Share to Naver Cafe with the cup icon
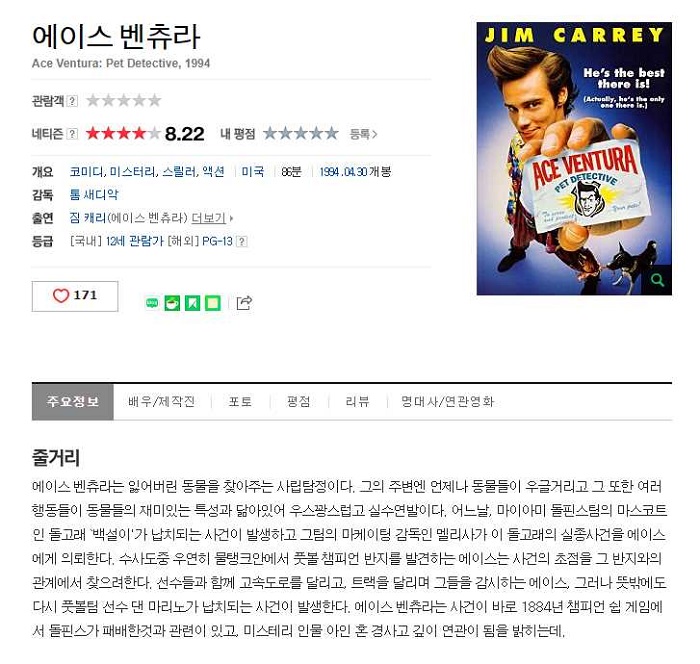This screenshot has width=700, height=664. click(172, 303)
